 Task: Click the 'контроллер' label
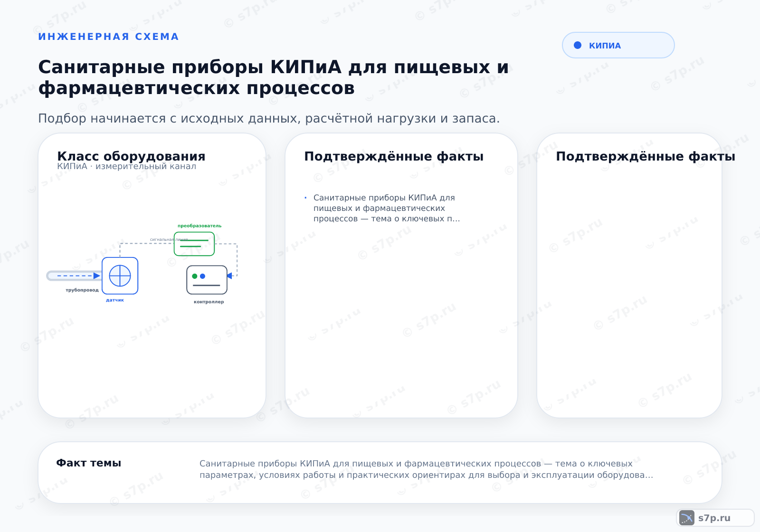tap(209, 302)
